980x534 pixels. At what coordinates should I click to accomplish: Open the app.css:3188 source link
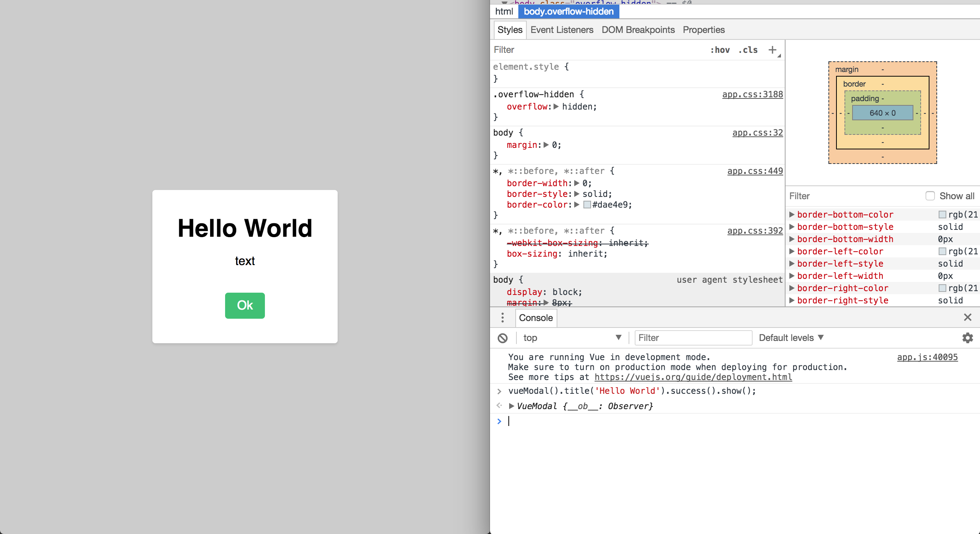click(x=752, y=94)
